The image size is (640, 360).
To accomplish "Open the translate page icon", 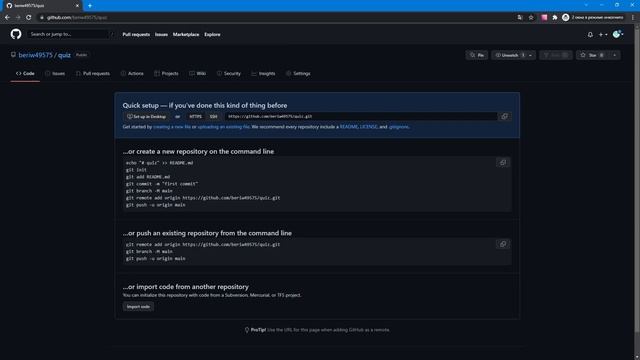I will pyautogui.click(x=520, y=18).
